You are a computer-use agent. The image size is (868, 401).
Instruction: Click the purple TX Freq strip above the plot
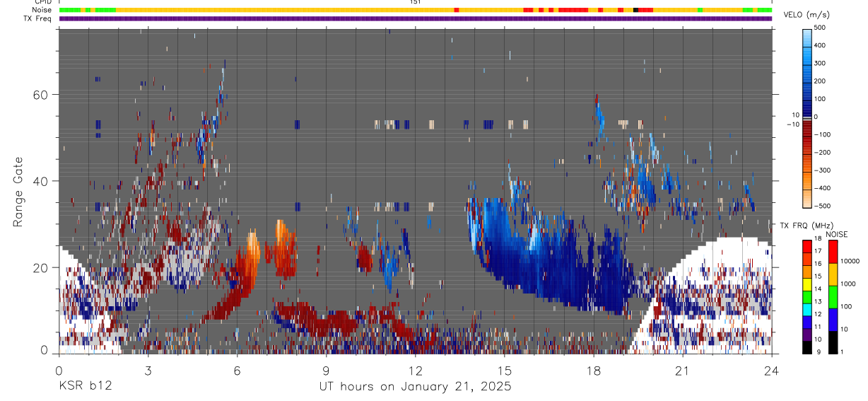416,18
